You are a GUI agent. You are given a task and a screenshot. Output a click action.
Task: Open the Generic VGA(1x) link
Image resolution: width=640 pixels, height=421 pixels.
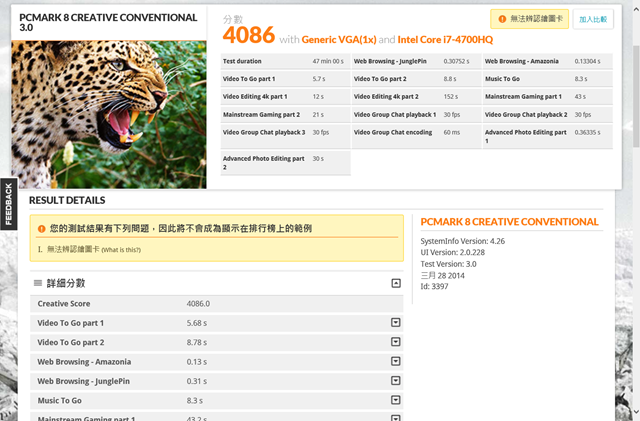tap(339, 40)
